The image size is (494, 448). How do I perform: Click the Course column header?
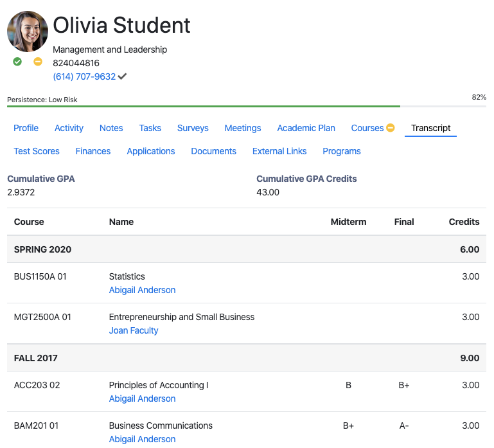(29, 222)
